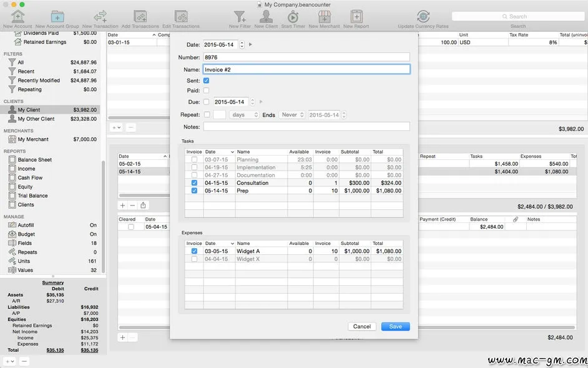
Task: Sort Expenses table by Date column
Action: tap(220, 243)
